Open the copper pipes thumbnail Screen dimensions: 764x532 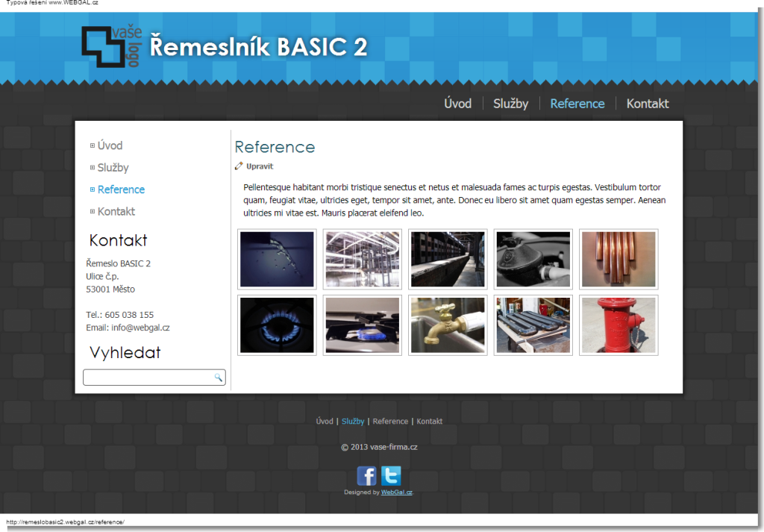(x=619, y=259)
